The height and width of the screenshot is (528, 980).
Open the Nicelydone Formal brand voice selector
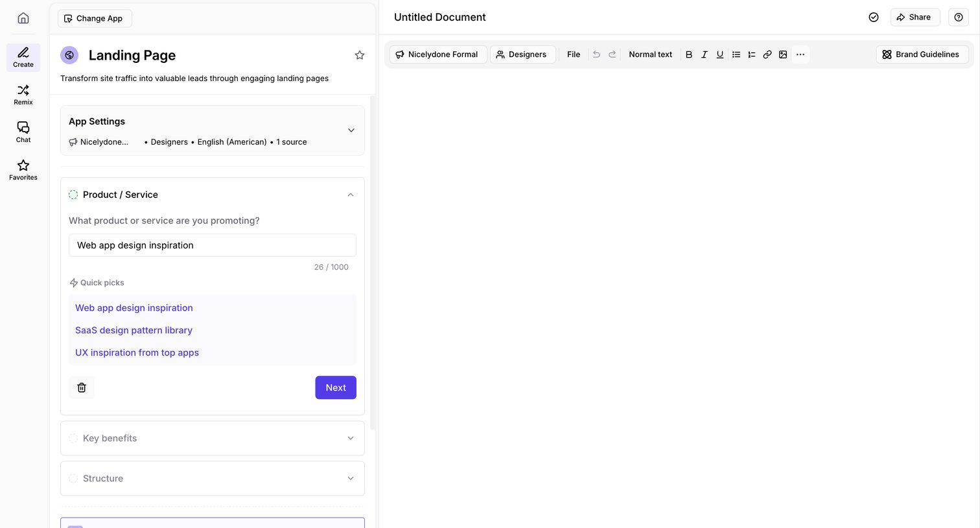(438, 54)
